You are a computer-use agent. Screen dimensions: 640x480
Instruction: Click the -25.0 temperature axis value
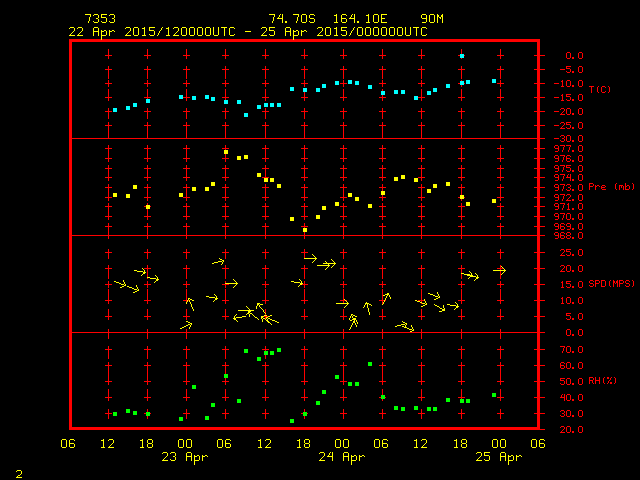pos(569,126)
